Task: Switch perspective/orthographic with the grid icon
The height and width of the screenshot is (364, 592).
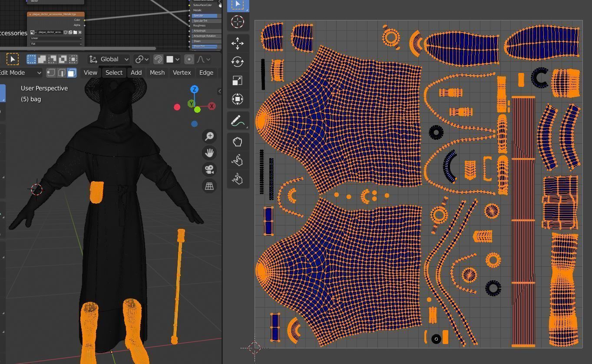Action: tap(209, 186)
